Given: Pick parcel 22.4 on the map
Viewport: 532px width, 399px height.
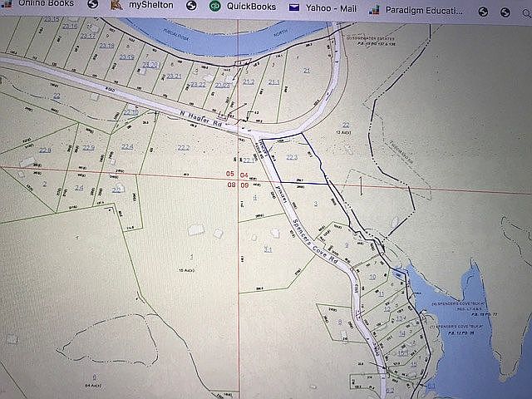Looking at the screenshot, I should (x=127, y=146).
